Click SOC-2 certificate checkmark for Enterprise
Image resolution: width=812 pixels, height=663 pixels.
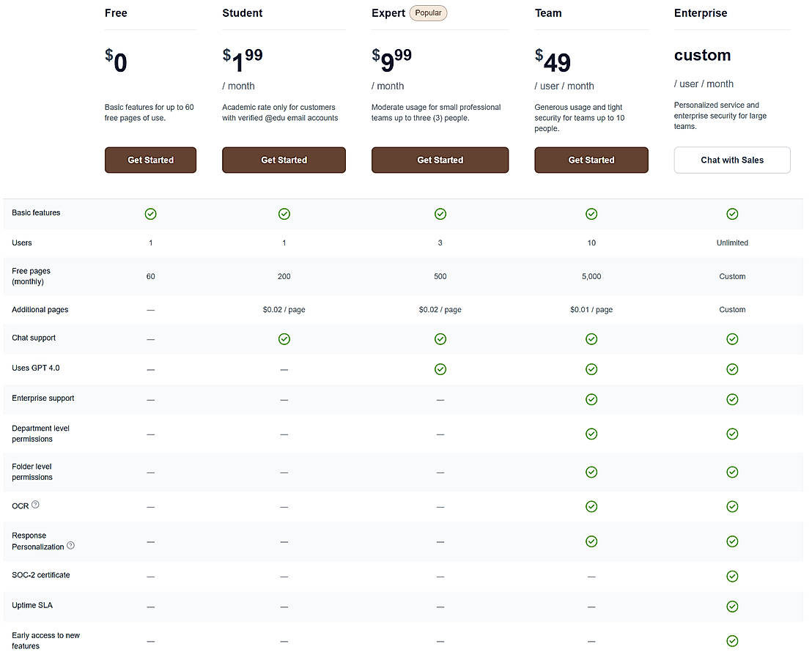(732, 576)
